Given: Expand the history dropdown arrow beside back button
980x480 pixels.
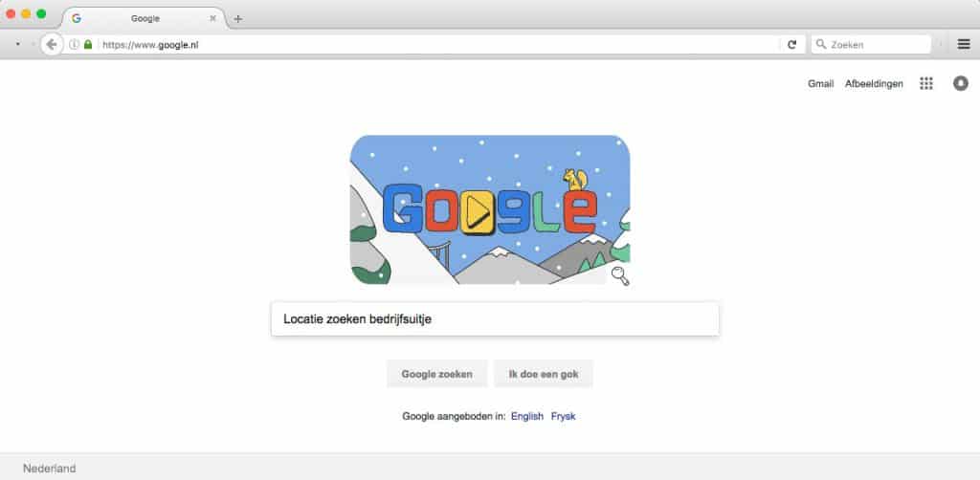Looking at the screenshot, I should click(x=17, y=44).
